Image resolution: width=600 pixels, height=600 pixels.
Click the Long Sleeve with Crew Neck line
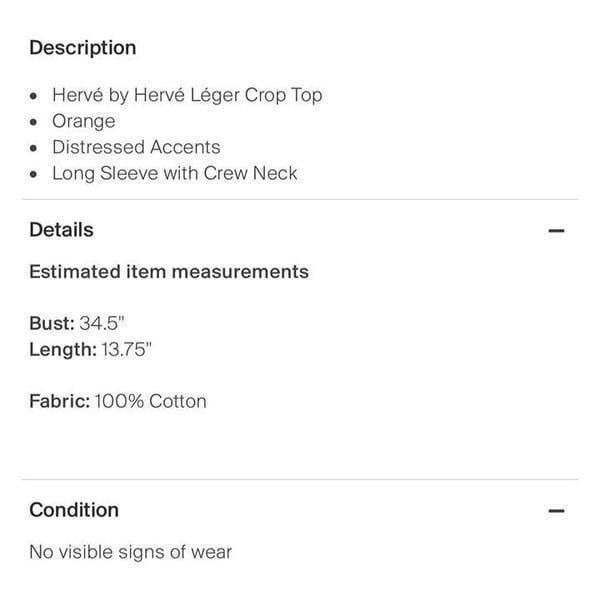(175, 174)
